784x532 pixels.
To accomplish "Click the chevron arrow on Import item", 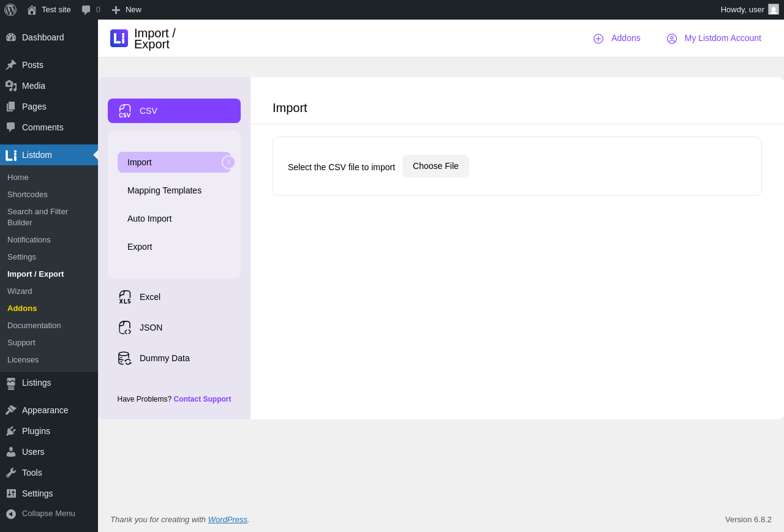I will 228,162.
